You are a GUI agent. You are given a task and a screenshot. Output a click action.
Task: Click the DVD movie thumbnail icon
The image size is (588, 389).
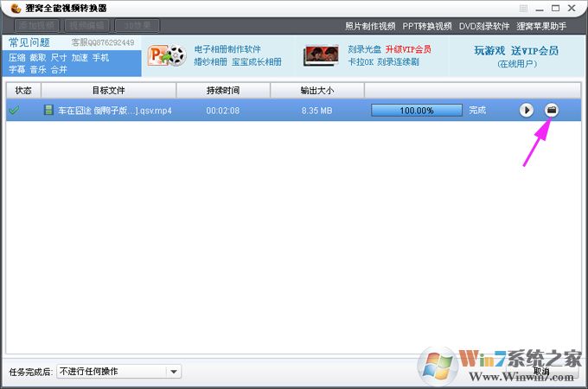point(321,55)
